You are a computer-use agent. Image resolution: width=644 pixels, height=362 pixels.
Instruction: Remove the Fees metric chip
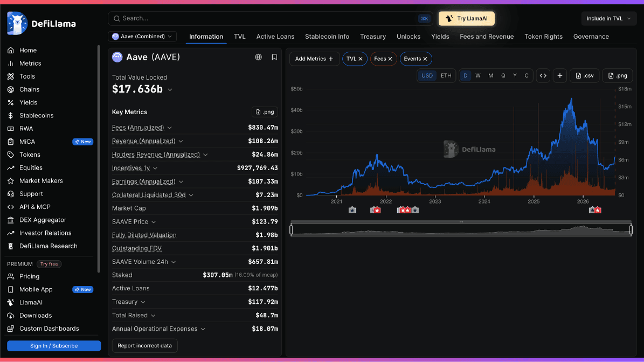390,59
